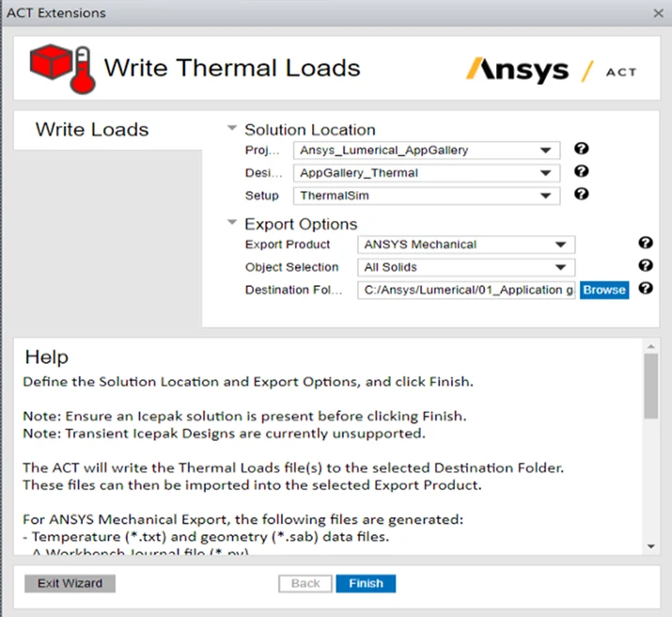Click the 'Temperature (*.txt) and geometry' help line
Screen dimensions: 672x617
(x=206, y=537)
